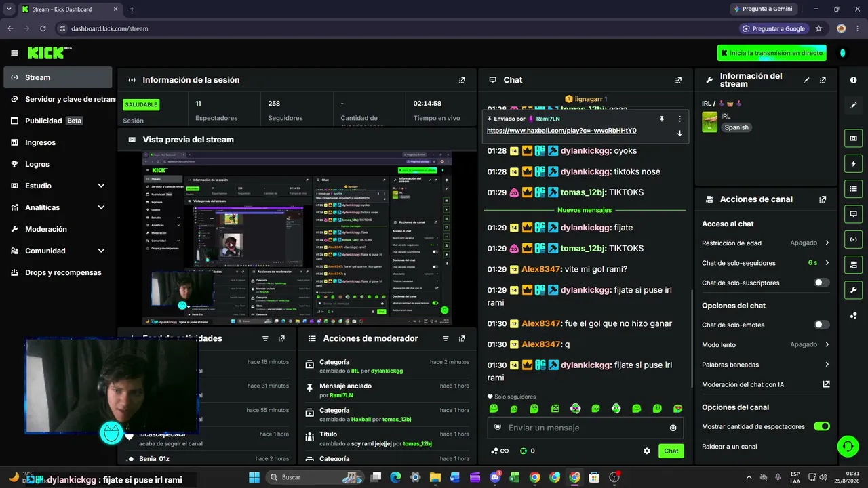
Task: Edit the Información del stream panel
Action: tap(806, 80)
